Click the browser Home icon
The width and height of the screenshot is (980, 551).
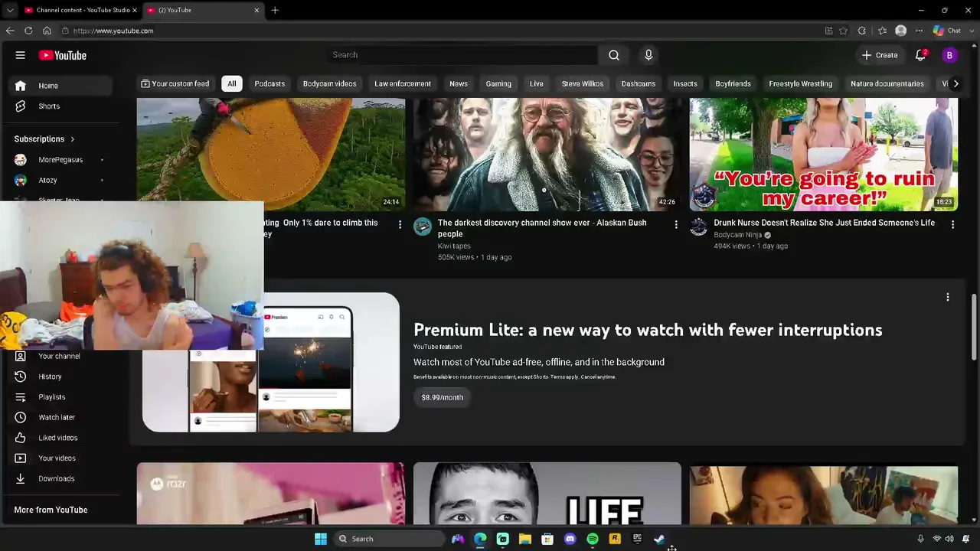click(47, 31)
